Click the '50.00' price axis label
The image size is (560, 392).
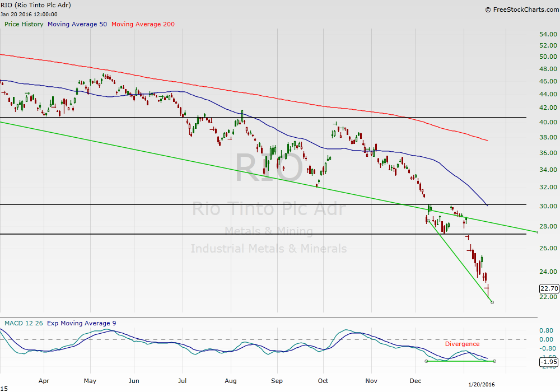548,57
